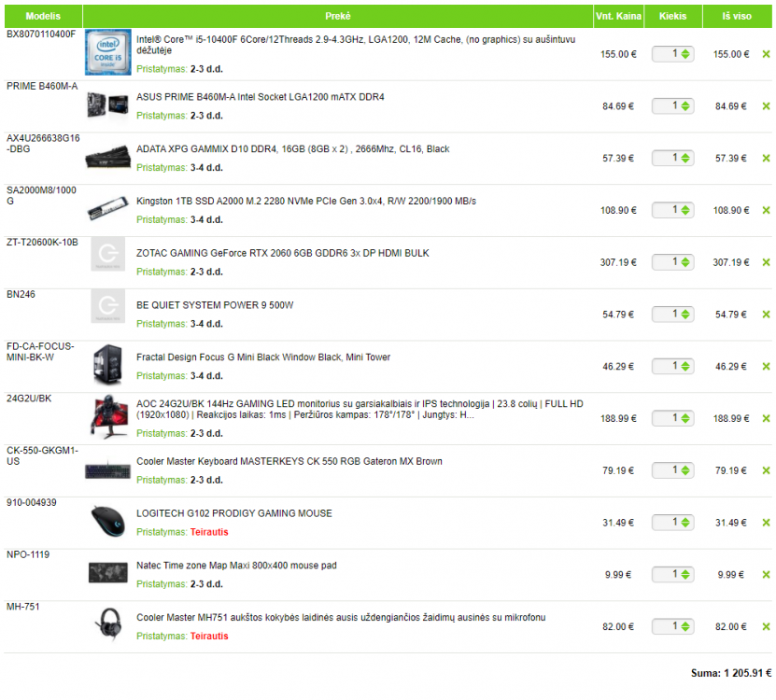Remove ASUS PRIME B460M-A from cart
The height and width of the screenshot is (700, 776).
[x=766, y=106]
